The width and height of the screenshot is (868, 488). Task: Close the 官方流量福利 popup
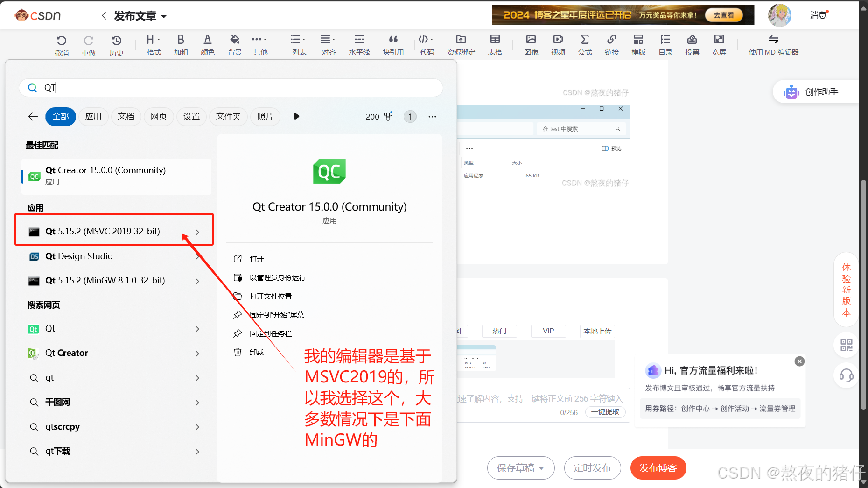(x=799, y=361)
